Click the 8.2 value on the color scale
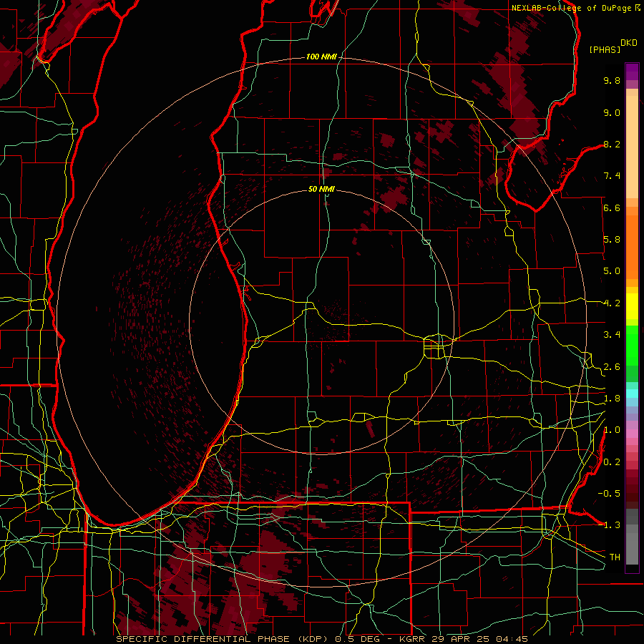Viewport: 644px width, 644px height. [612, 144]
